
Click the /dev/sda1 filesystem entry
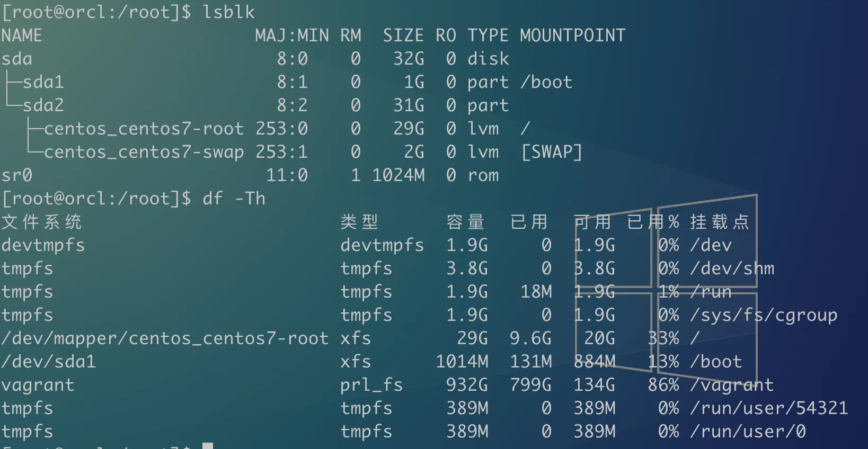pos(49,362)
